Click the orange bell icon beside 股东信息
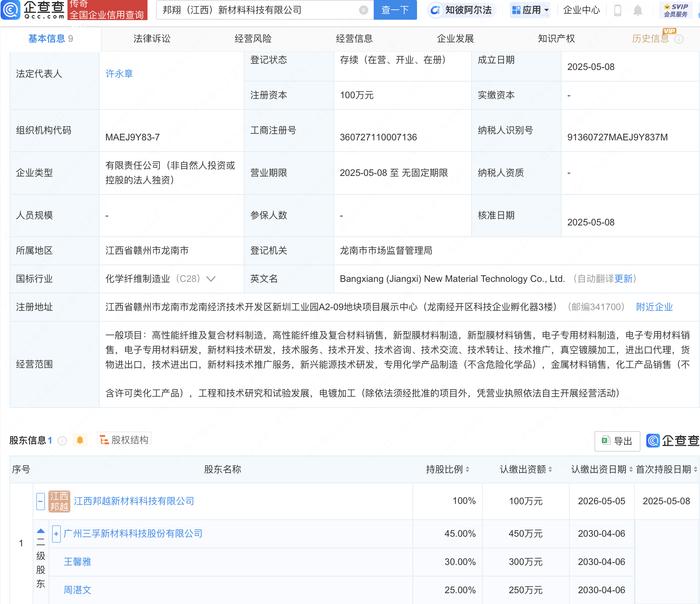The height and width of the screenshot is (604, 700). pos(80,440)
